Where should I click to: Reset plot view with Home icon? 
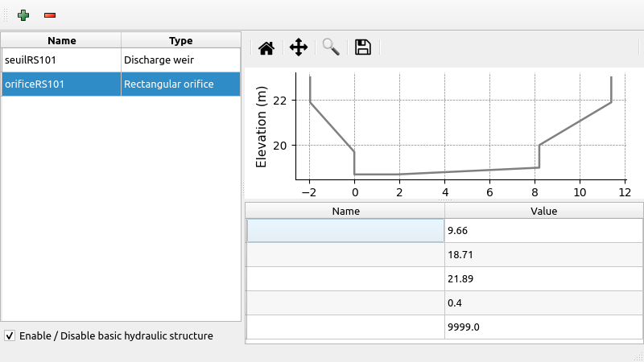[266, 47]
